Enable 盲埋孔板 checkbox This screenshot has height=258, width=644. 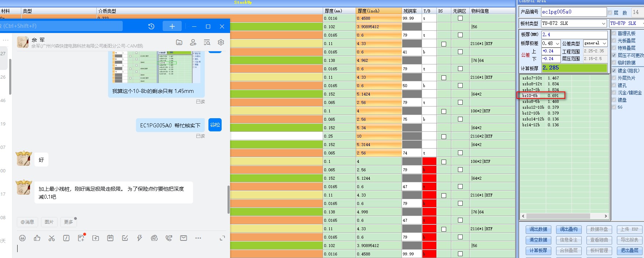tap(614, 33)
